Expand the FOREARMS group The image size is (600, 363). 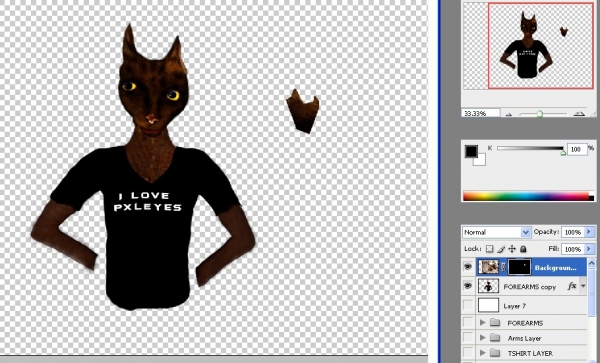[x=483, y=322]
